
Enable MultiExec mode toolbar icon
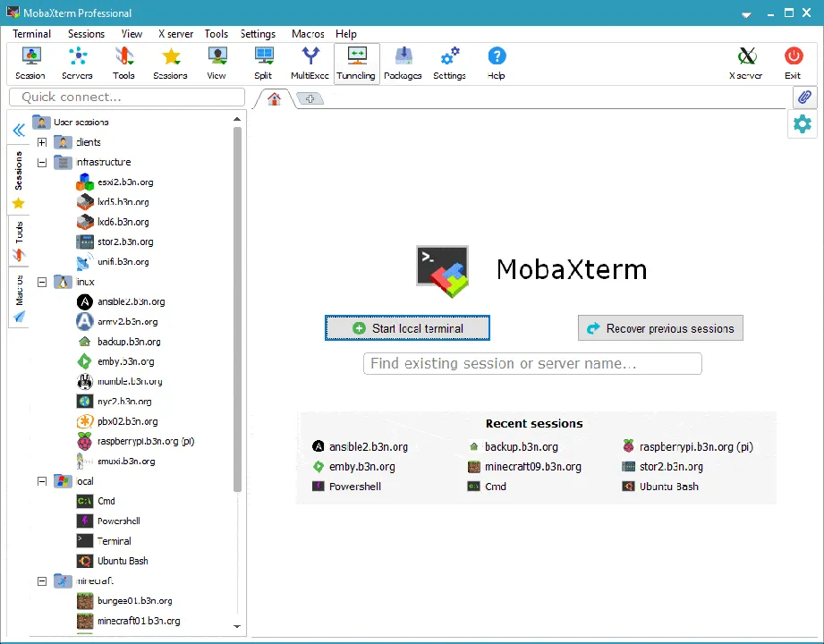(310, 64)
